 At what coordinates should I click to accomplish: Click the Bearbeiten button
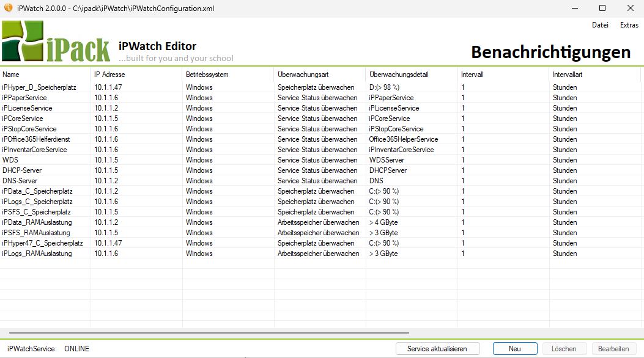613,349
